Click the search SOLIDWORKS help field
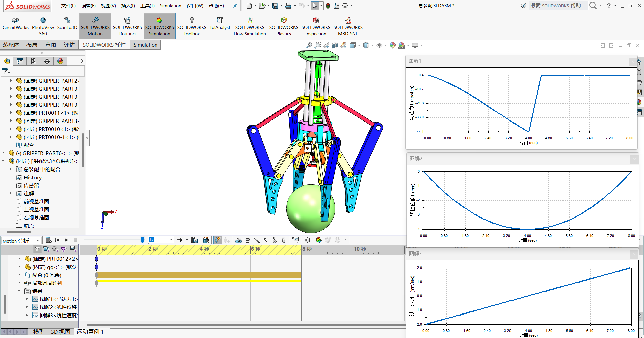644x338 pixels. coord(557,6)
